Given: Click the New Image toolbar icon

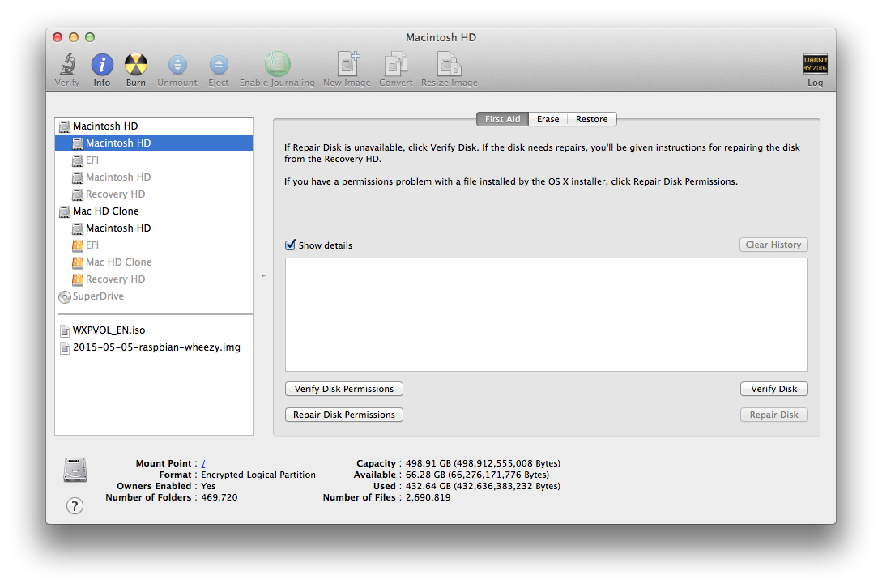Looking at the screenshot, I should point(347,64).
